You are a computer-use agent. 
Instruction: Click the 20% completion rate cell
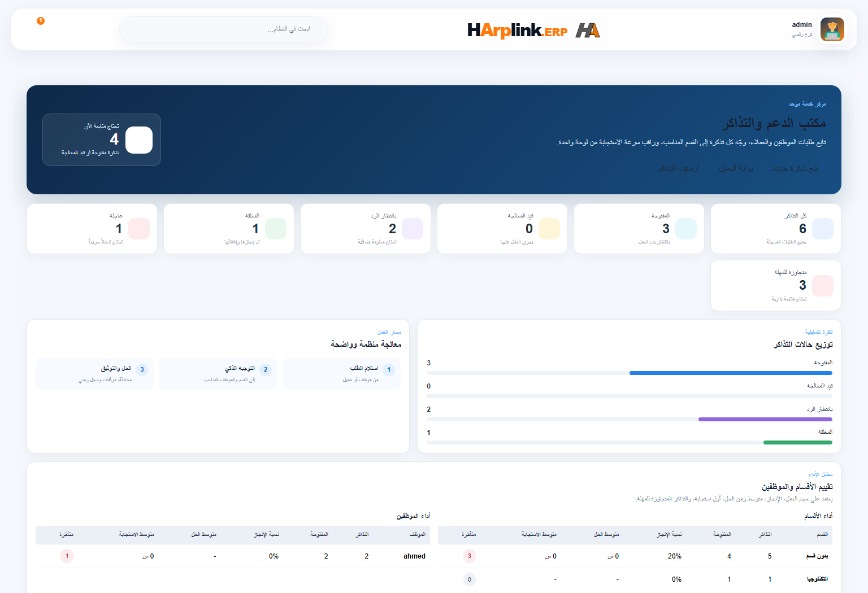click(675, 556)
